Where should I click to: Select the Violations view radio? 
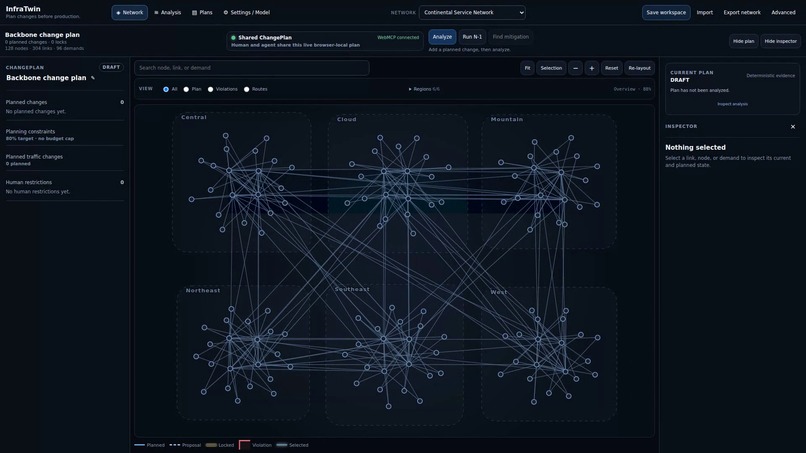tap(210, 89)
